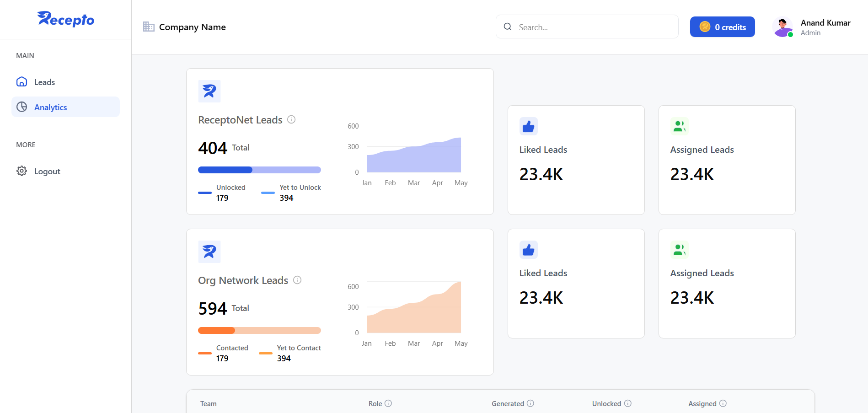Click the ReceptoNet Leads card logo icon

pos(209,91)
